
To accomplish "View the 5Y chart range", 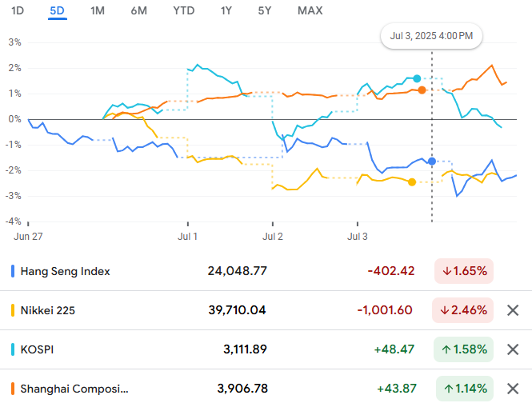I will coord(265,10).
